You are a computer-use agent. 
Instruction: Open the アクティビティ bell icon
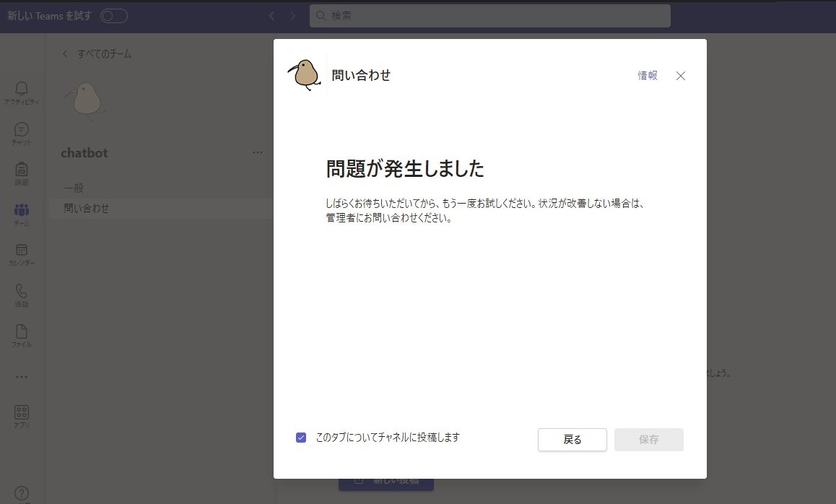(22, 89)
